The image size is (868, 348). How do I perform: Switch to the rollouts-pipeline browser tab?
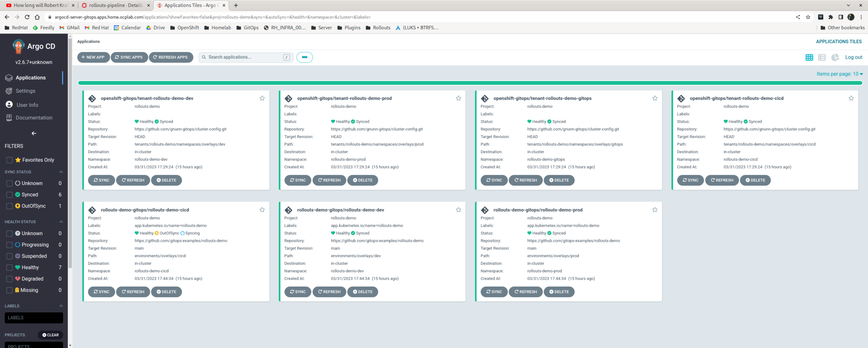[x=114, y=5]
